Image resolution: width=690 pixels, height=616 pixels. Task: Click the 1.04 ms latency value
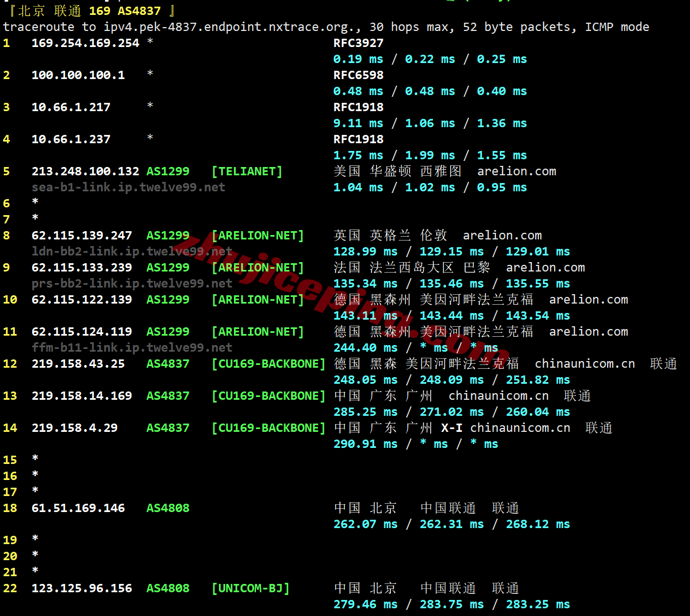click(358, 187)
